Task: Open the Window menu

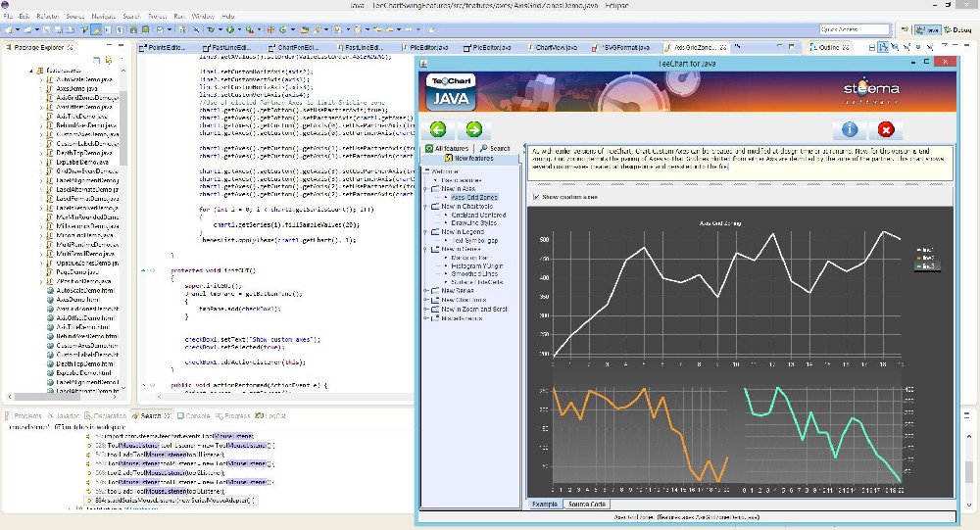Action: click(x=203, y=16)
